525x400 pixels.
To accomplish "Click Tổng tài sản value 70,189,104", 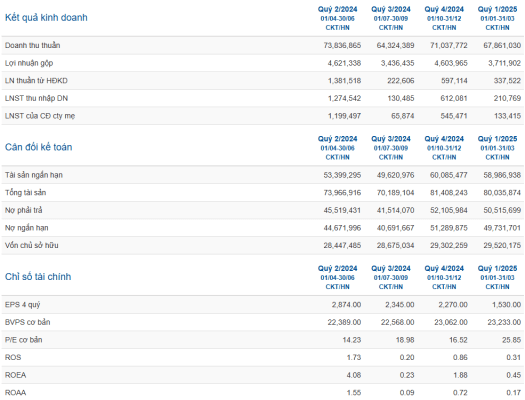I will pos(395,192).
